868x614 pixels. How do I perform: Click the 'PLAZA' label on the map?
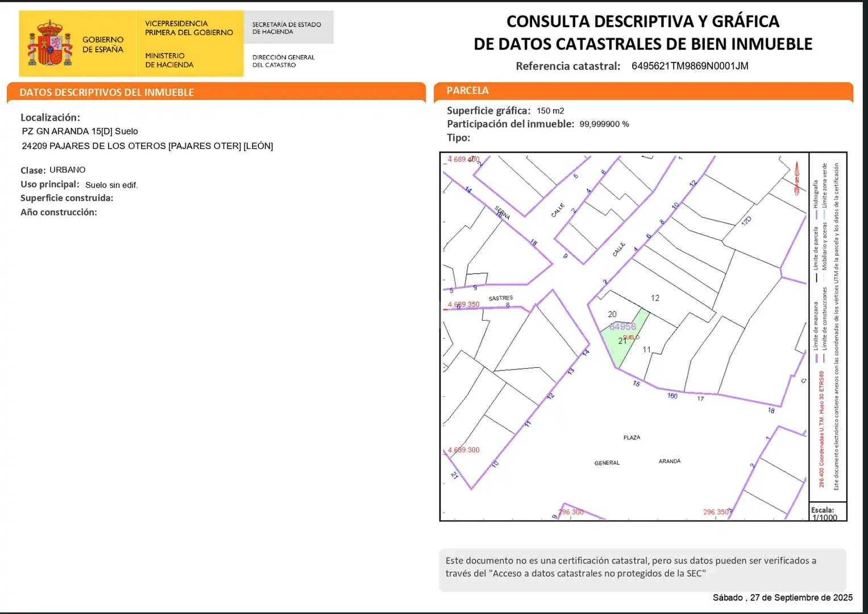pyautogui.click(x=632, y=438)
